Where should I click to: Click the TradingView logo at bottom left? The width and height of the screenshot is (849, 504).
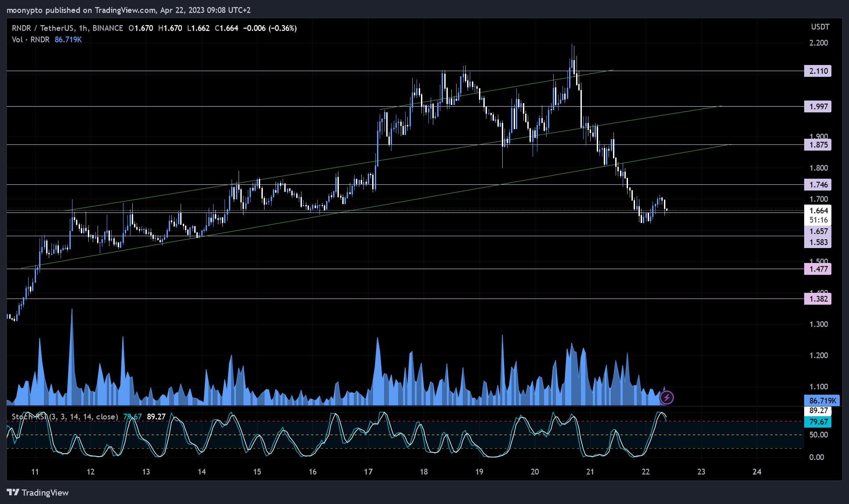(x=38, y=493)
